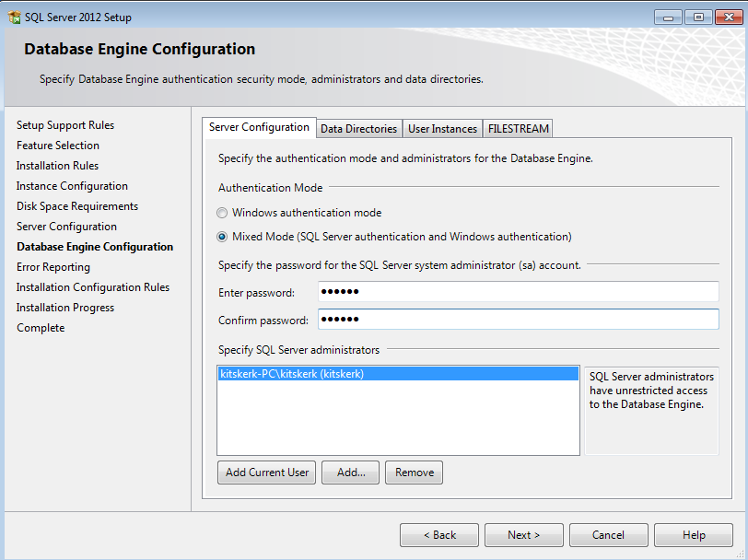
Task: Click the Confirm password field
Action: click(518, 320)
